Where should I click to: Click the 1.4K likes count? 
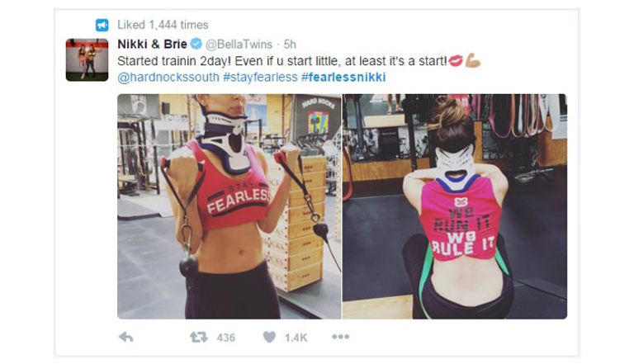coord(296,338)
